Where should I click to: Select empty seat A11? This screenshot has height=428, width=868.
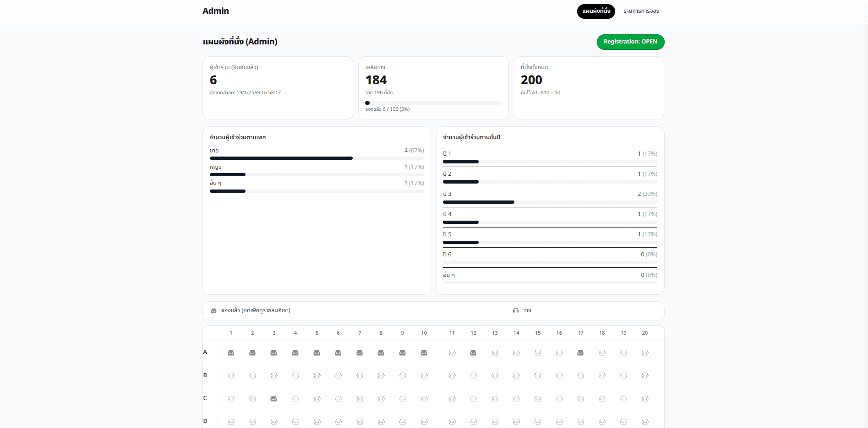452,353
